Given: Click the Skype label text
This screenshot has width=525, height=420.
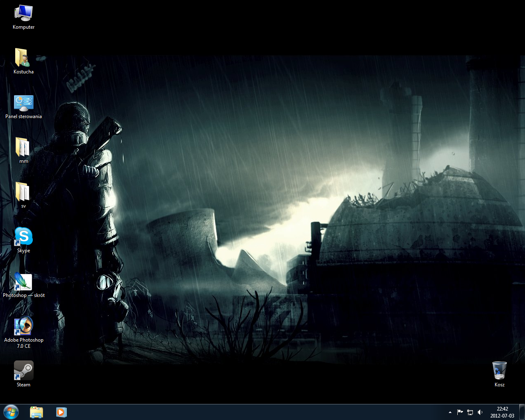Looking at the screenshot, I should [23, 251].
